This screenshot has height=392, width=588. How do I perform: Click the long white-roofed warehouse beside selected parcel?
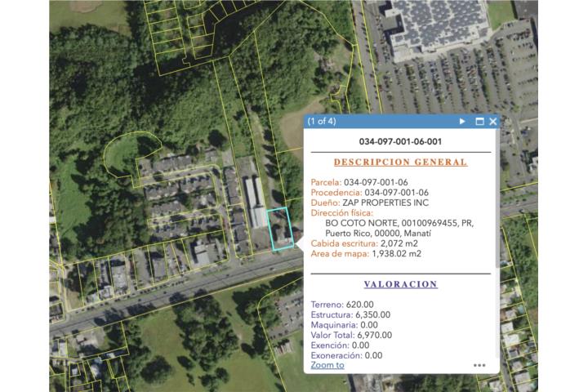pyautogui.click(x=255, y=202)
